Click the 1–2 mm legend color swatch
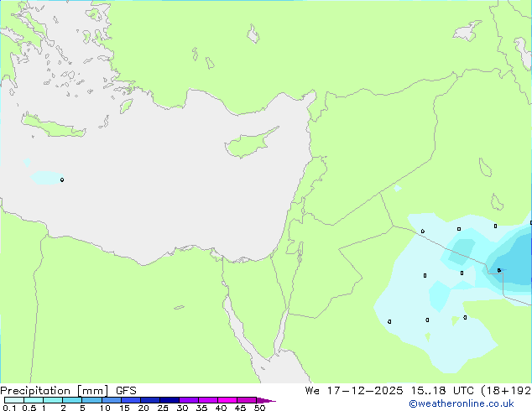 coord(53,400)
